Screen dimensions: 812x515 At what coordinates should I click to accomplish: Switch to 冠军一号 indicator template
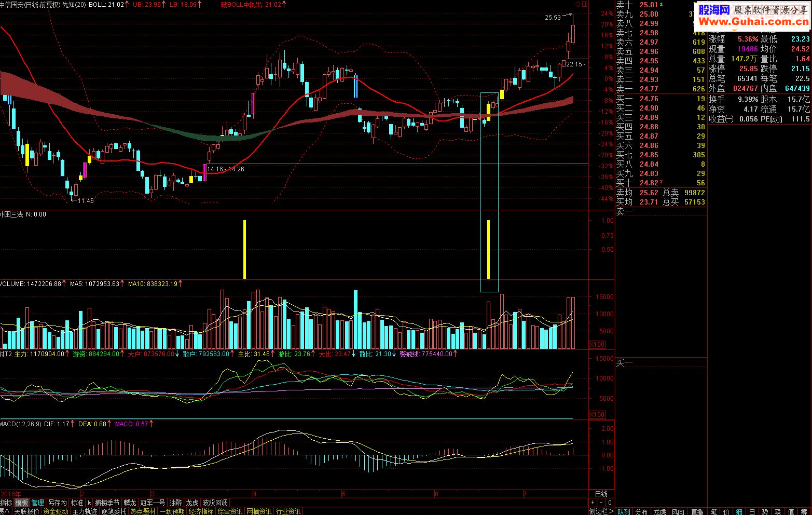(x=153, y=503)
